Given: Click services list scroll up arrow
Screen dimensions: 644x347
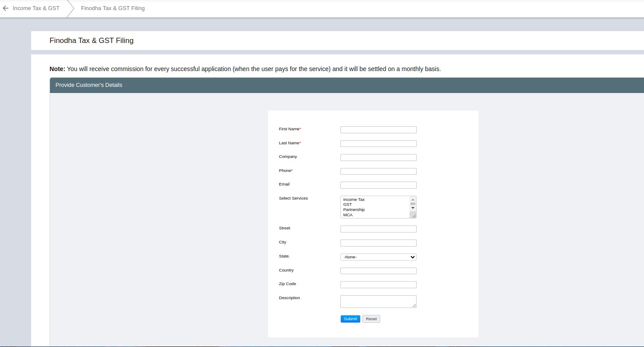Looking at the screenshot, I should (x=413, y=199).
